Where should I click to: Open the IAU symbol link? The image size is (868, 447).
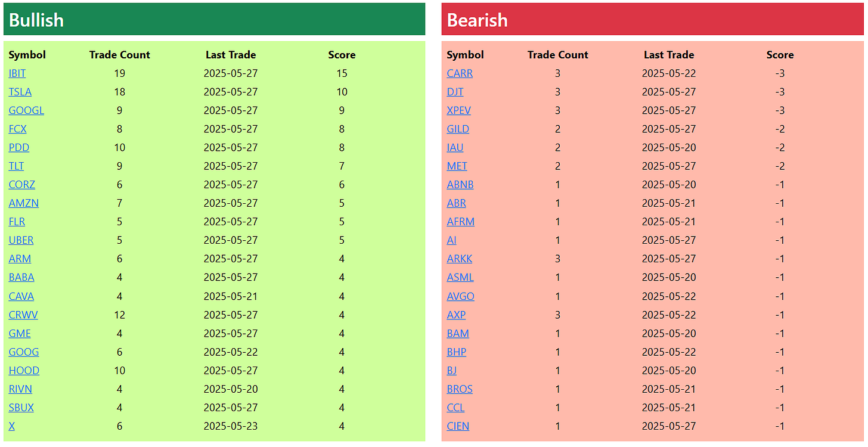455,147
